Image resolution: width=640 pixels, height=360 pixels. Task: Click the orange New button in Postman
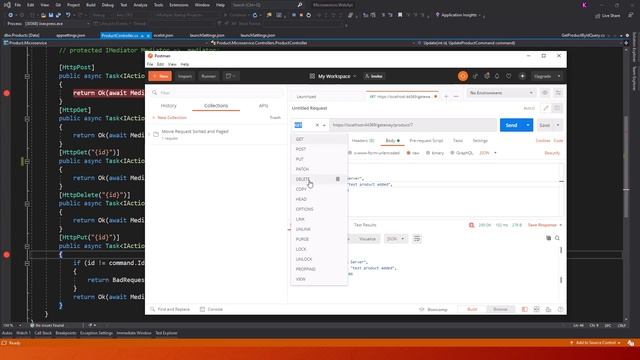coord(160,76)
